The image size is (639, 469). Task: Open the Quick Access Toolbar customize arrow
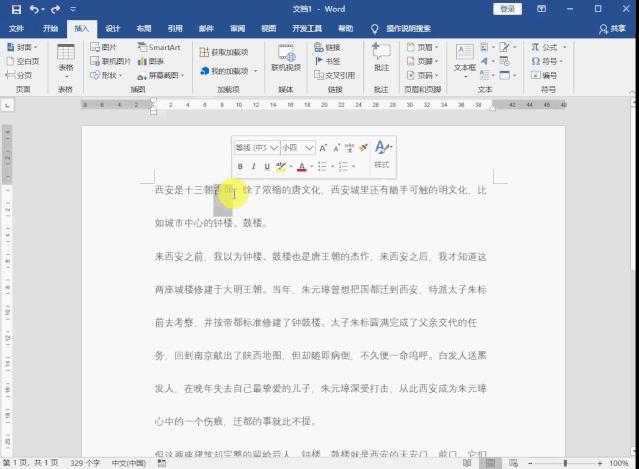pos(73,9)
